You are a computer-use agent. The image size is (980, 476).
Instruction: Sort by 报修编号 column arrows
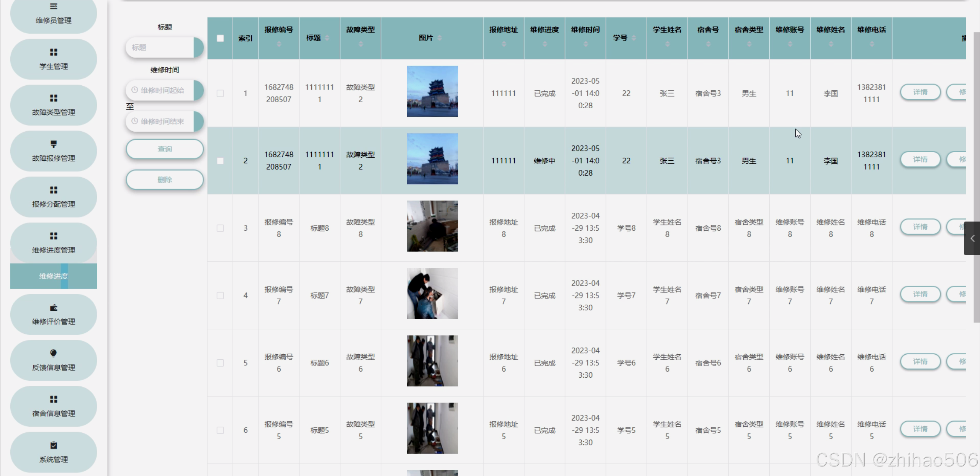tap(279, 44)
